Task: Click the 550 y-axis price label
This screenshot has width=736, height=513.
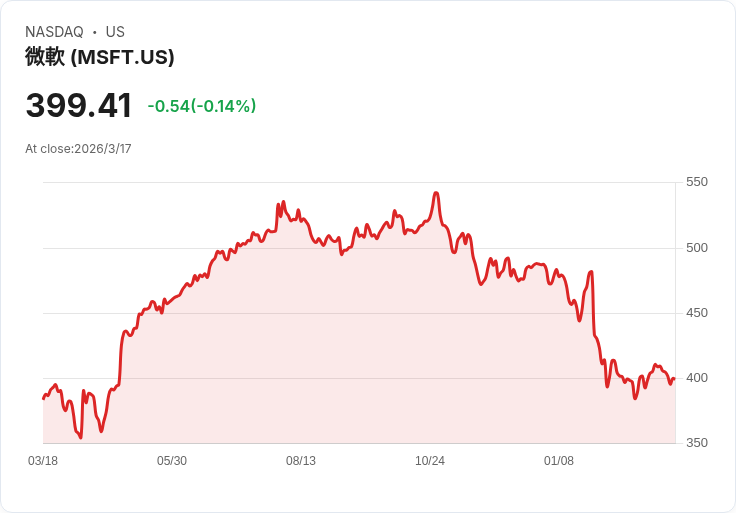Action: [x=696, y=182]
